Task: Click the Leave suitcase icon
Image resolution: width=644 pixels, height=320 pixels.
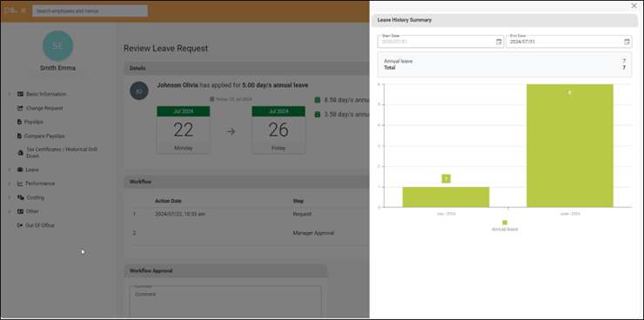Action: click(x=20, y=170)
